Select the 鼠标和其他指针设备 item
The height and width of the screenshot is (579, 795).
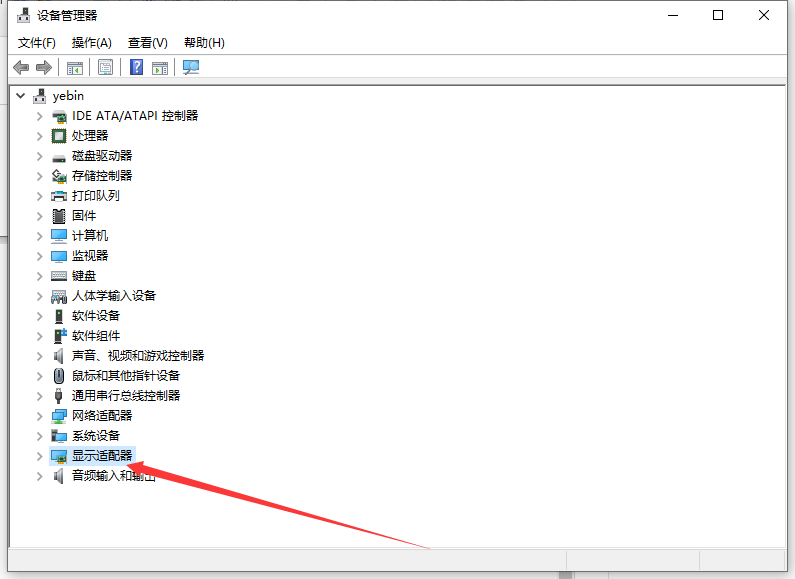click(125, 376)
